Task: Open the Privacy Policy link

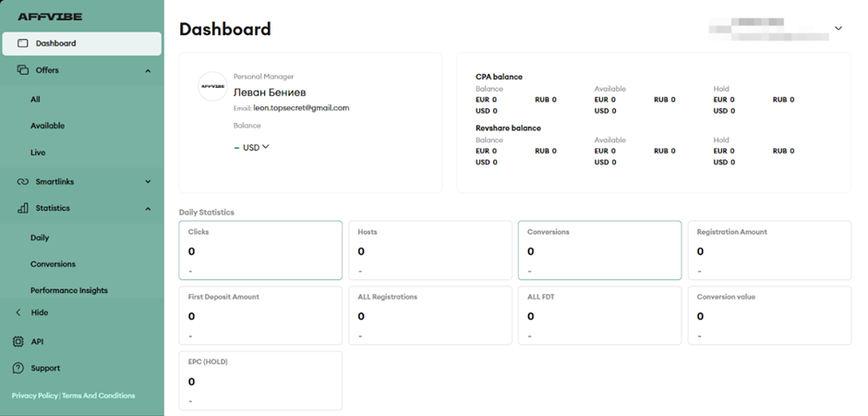Action: tap(34, 396)
